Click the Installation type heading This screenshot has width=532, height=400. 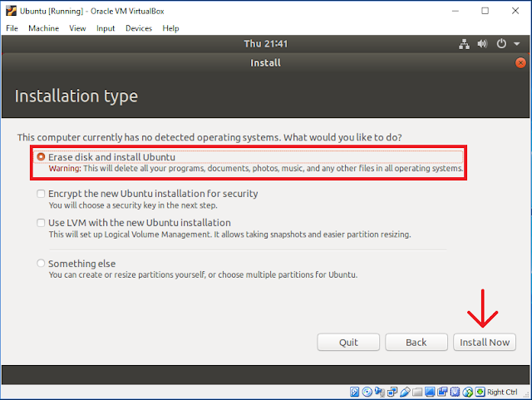[76, 96]
